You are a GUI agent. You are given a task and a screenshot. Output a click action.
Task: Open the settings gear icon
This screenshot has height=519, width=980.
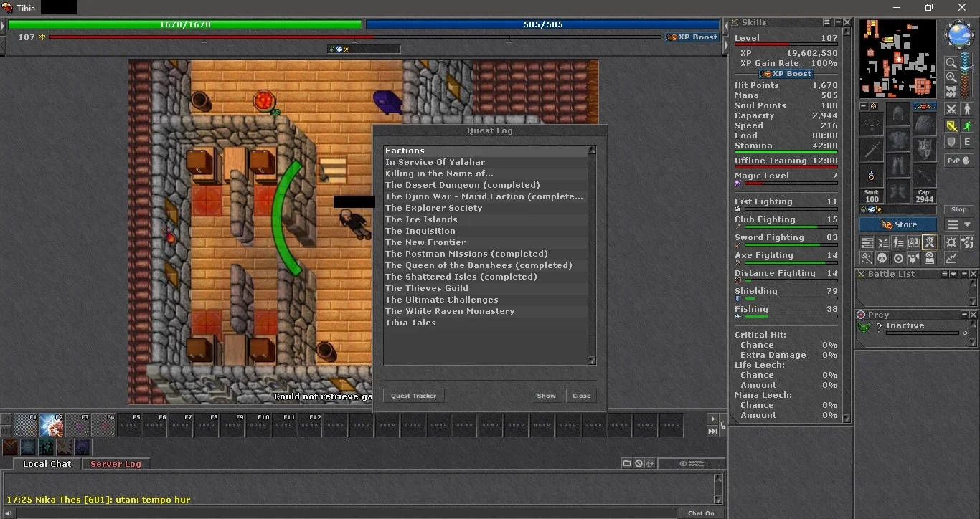[951, 242]
